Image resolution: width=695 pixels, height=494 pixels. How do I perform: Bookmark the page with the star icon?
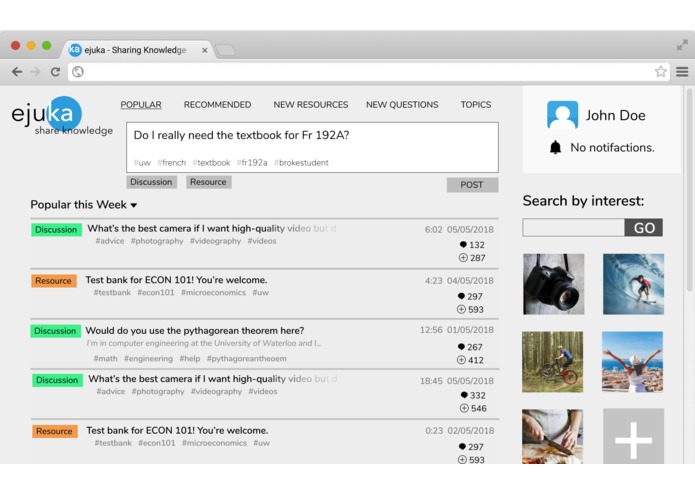660,71
